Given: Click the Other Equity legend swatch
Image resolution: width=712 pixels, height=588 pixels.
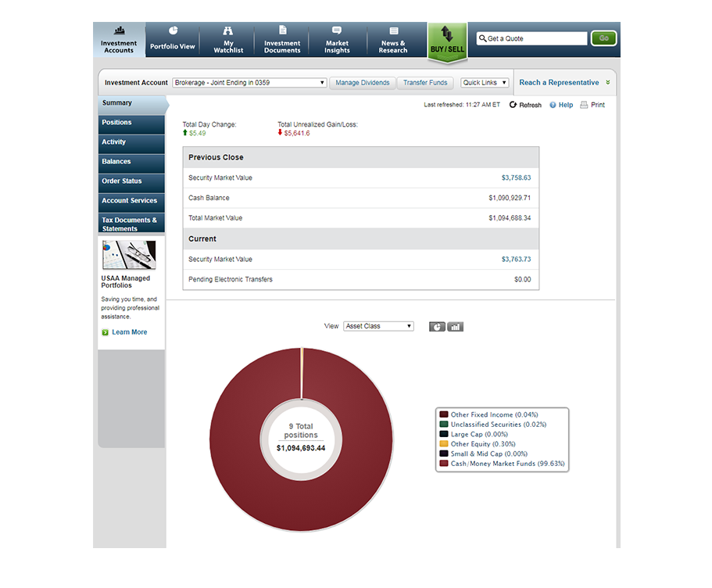Looking at the screenshot, I should pyautogui.click(x=444, y=444).
